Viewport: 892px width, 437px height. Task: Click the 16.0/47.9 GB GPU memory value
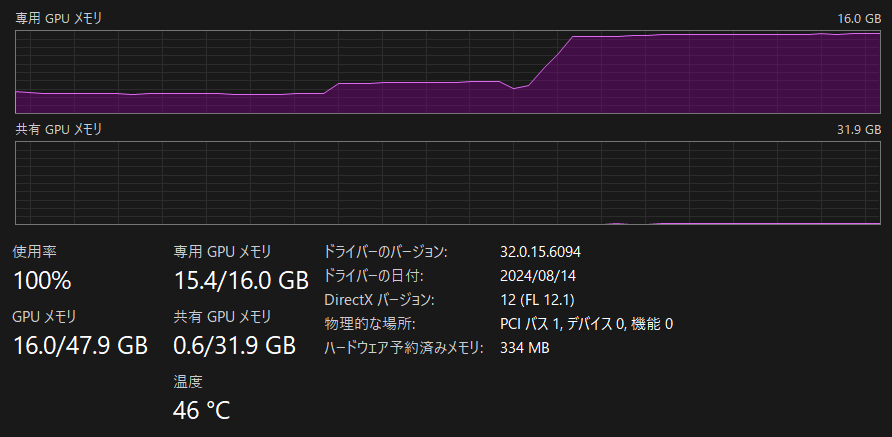click(80, 346)
